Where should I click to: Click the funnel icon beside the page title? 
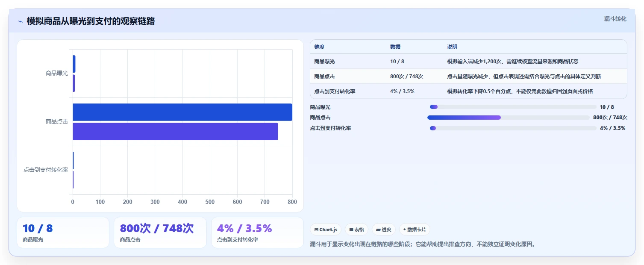click(20, 21)
